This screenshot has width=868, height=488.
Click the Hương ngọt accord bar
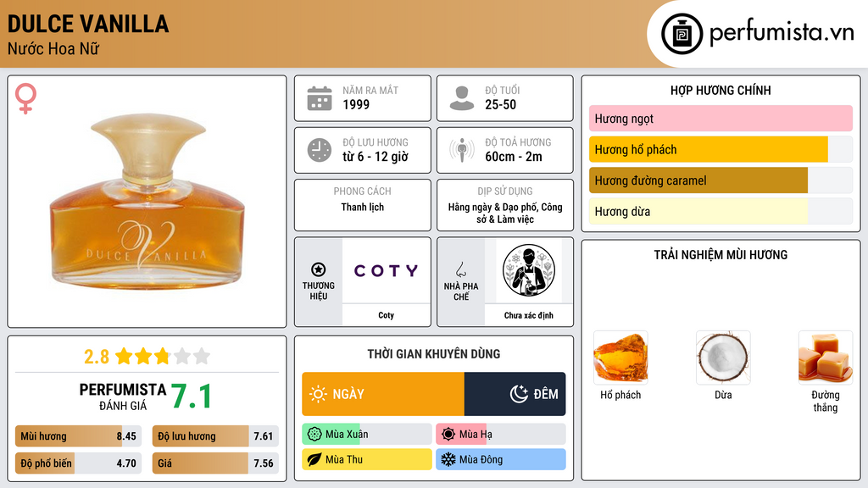click(721, 119)
